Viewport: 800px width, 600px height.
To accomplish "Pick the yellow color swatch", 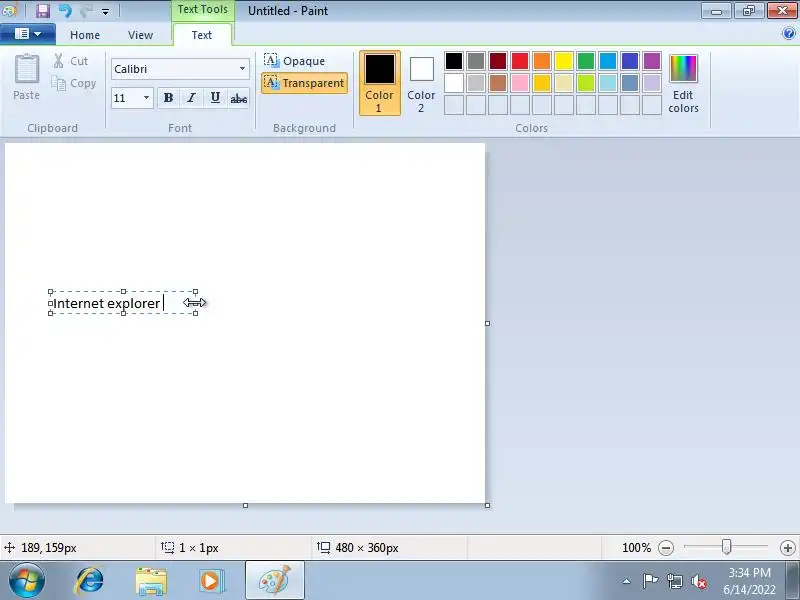I will coord(564,61).
